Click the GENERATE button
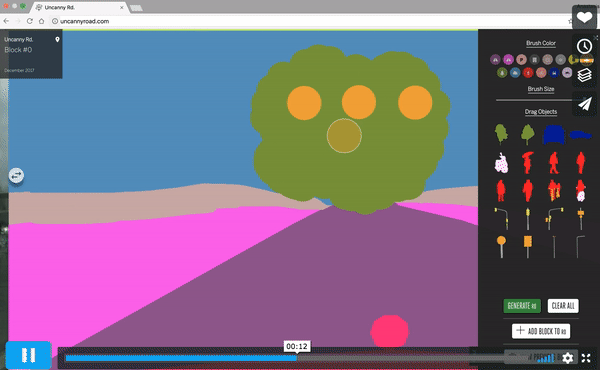The height and width of the screenshot is (370, 600). coord(522,306)
